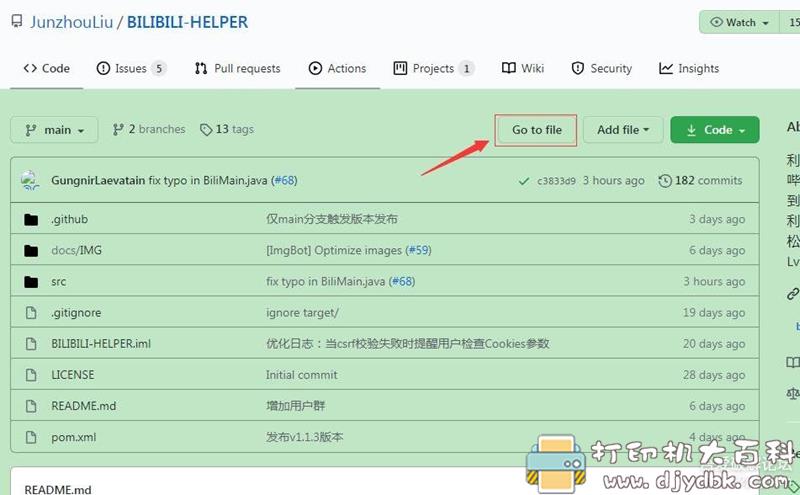Viewport: 800px width, 495px height.
Task: View the 182 commits history
Action: [708, 181]
